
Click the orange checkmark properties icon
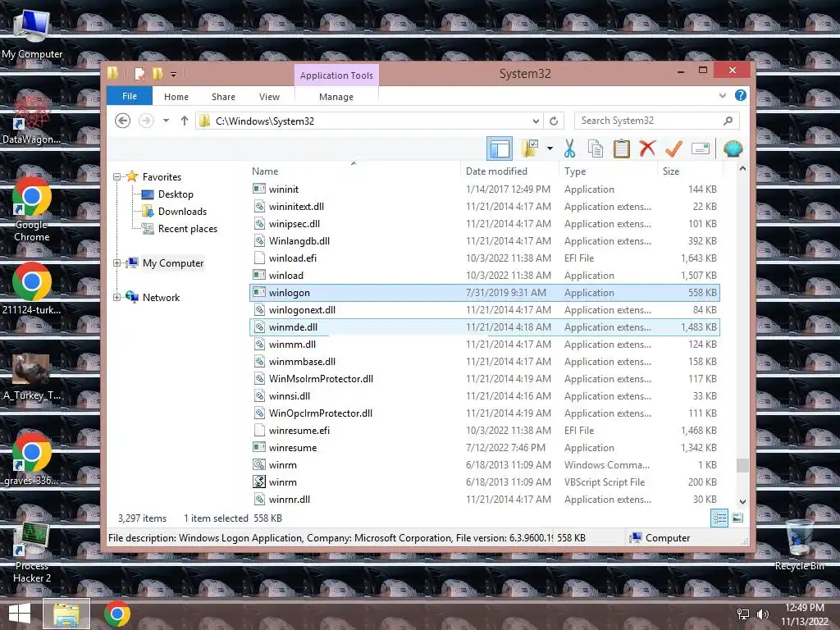673,148
